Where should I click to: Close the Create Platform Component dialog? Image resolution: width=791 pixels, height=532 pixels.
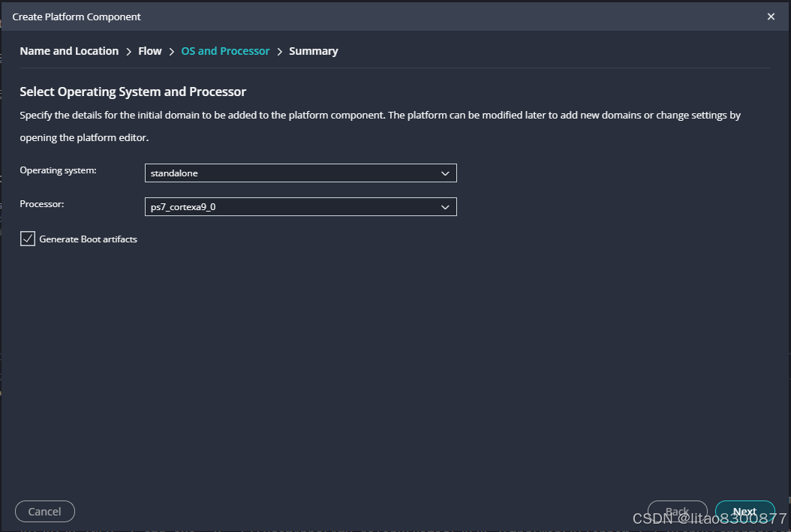[770, 17]
